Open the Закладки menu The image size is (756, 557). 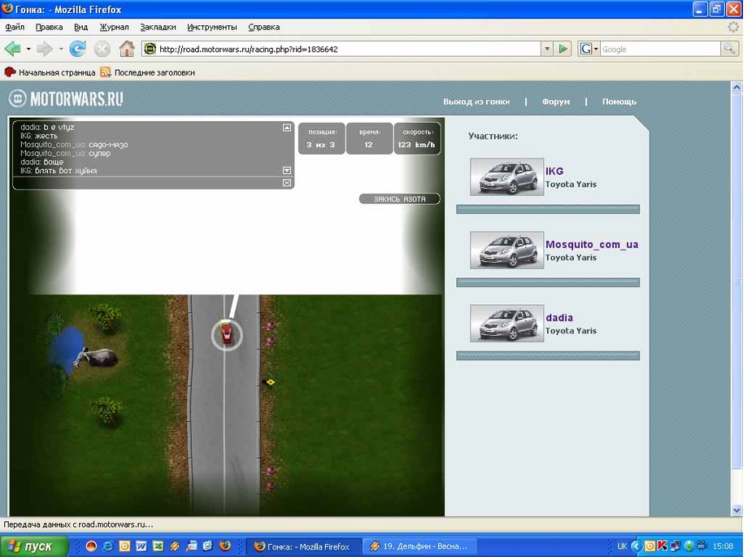coord(159,27)
